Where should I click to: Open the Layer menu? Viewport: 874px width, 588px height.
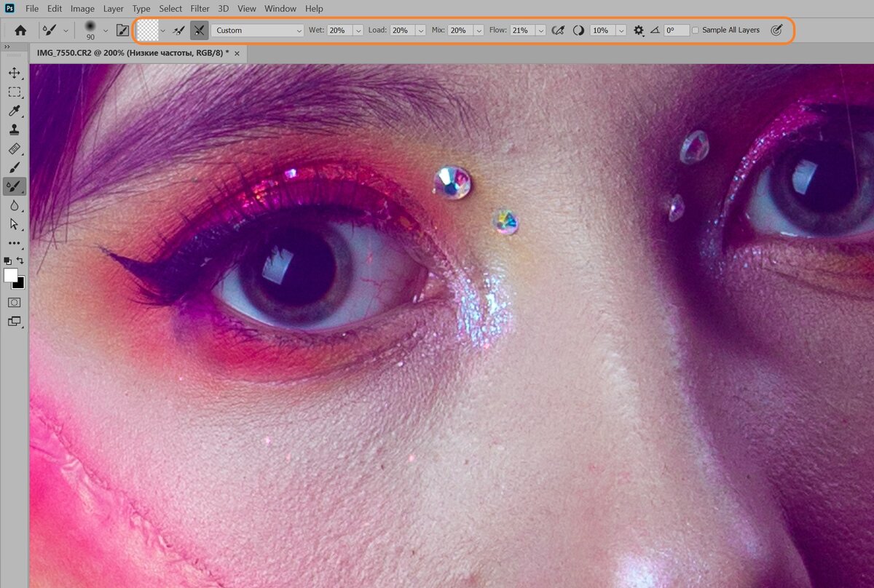point(113,9)
